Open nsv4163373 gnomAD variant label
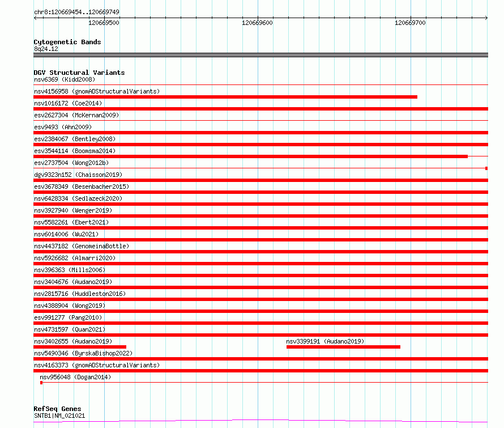 tap(97, 365)
